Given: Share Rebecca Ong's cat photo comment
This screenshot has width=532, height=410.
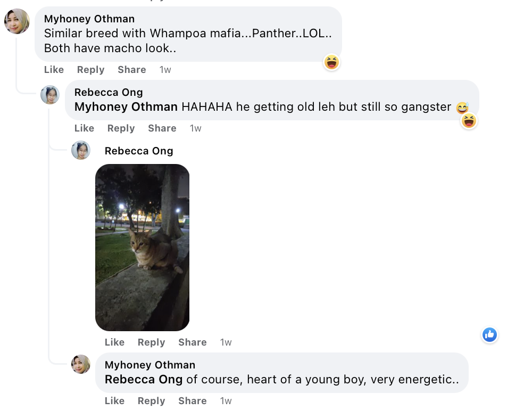Looking at the screenshot, I should click(x=192, y=342).
